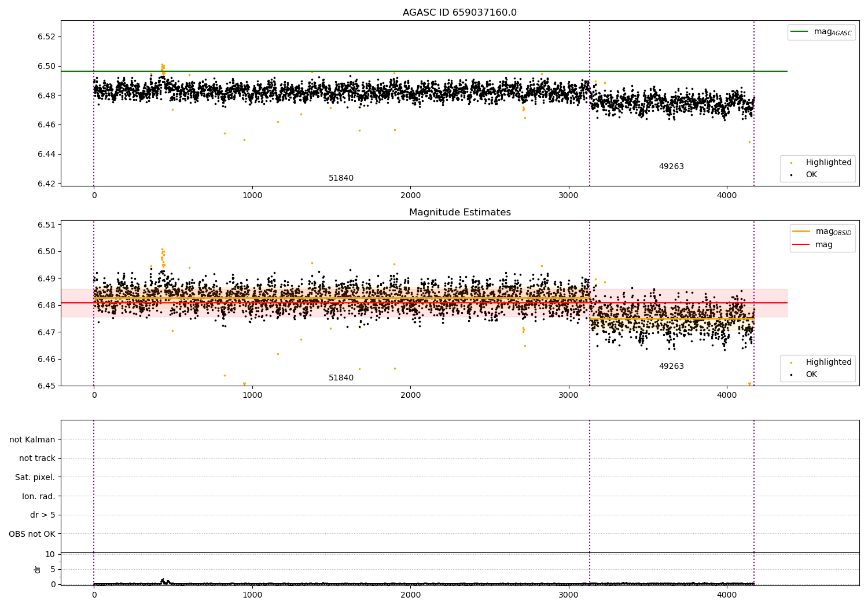The height and width of the screenshot is (608, 868).
Task: Select the 49263 label in top plot
Action: click(671, 167)
